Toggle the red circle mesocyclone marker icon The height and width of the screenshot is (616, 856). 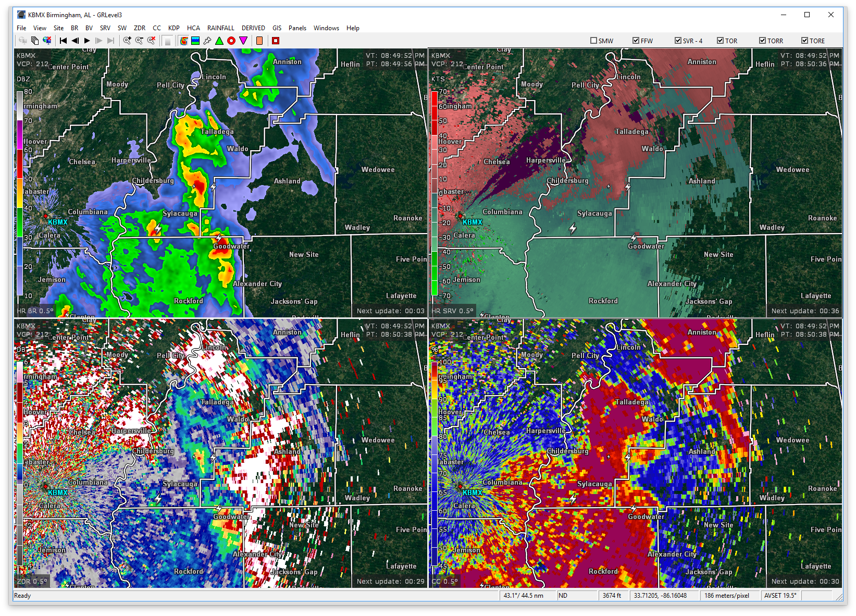[x=231, y=40]
